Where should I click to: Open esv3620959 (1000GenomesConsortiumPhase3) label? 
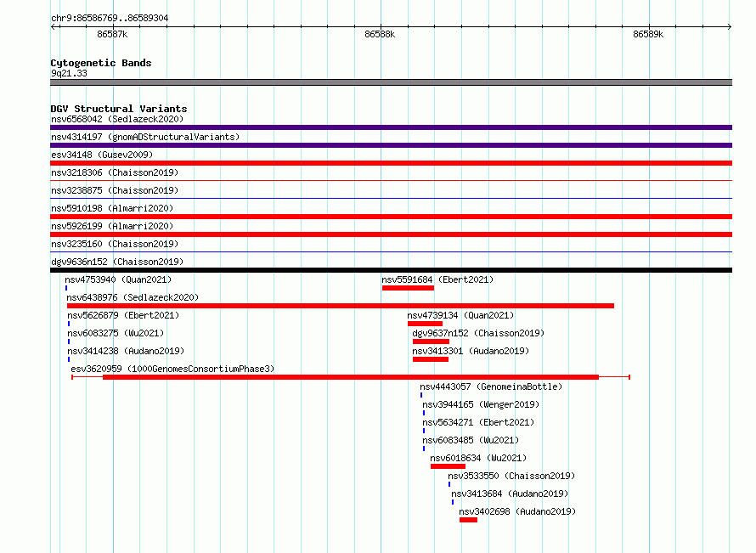[172, 369]
